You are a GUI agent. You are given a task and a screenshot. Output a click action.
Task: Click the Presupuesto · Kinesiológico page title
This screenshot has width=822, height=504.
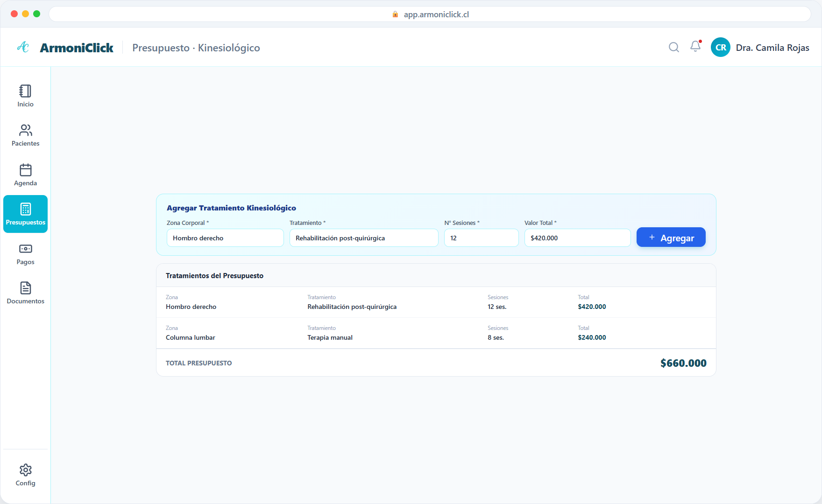click(196, 48)
